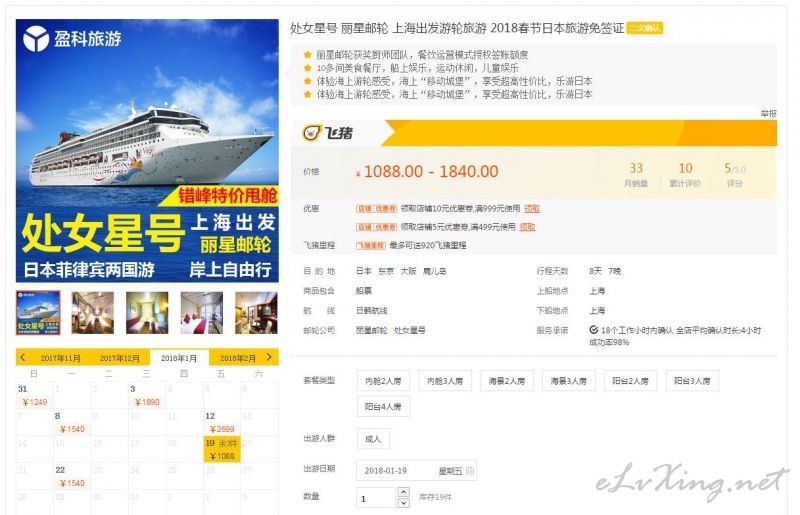The image size is (800, 515).
Task: Select 成人 traveler group option
Action: coord(373,439)
